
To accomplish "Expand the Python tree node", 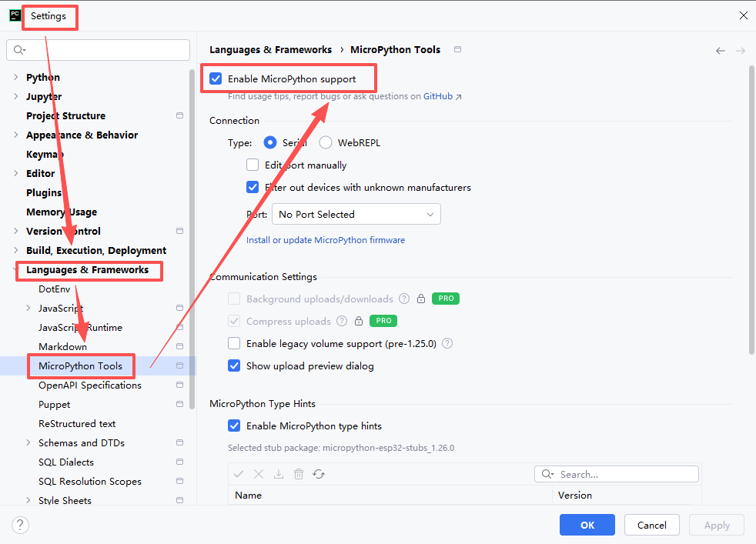I will [16, 77].
